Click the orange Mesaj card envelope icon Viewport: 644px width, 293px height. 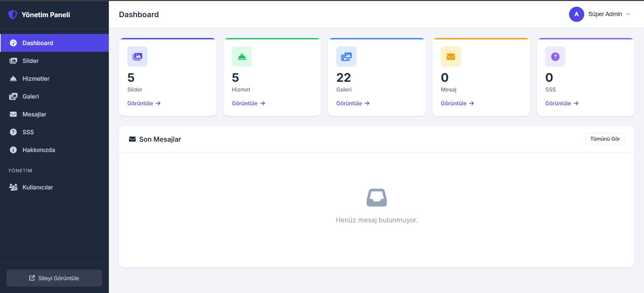pyautogui.click(x=451, y=57)
